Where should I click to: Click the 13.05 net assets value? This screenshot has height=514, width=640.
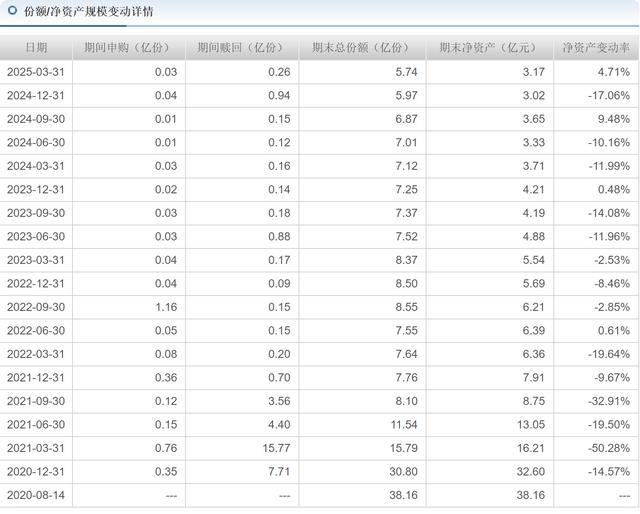[531, 425]
